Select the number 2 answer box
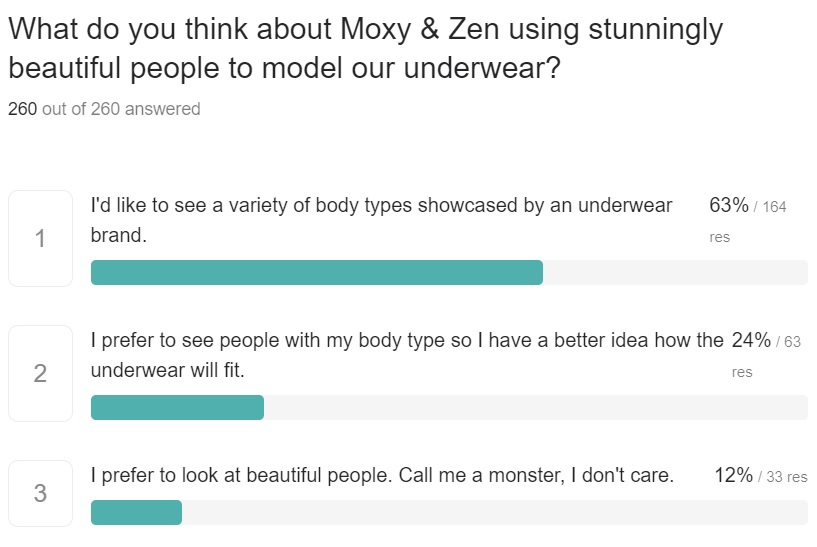This screenshot has height=547, width=817. point(40,373)
